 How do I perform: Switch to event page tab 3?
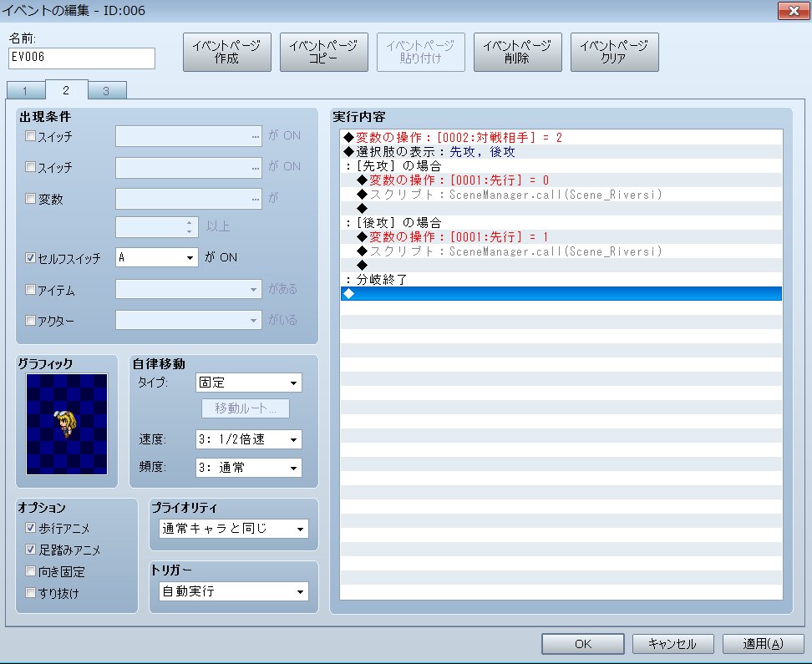[x=105, y=91]
